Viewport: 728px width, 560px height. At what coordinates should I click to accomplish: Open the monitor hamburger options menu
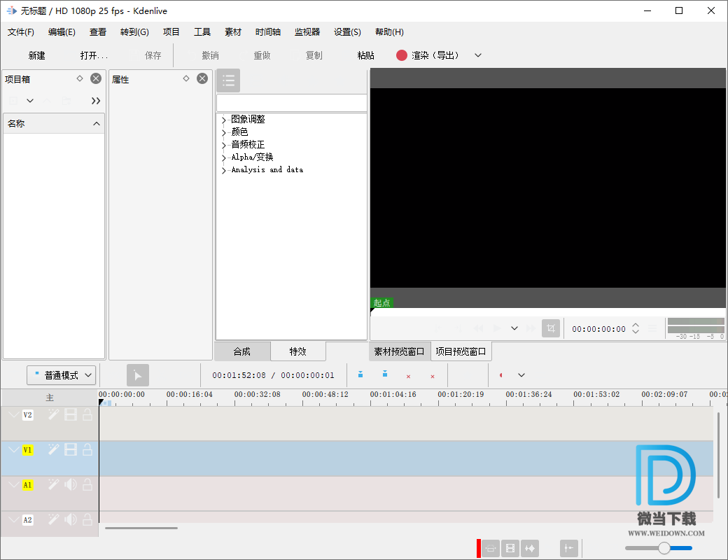[x=652, y=328]
